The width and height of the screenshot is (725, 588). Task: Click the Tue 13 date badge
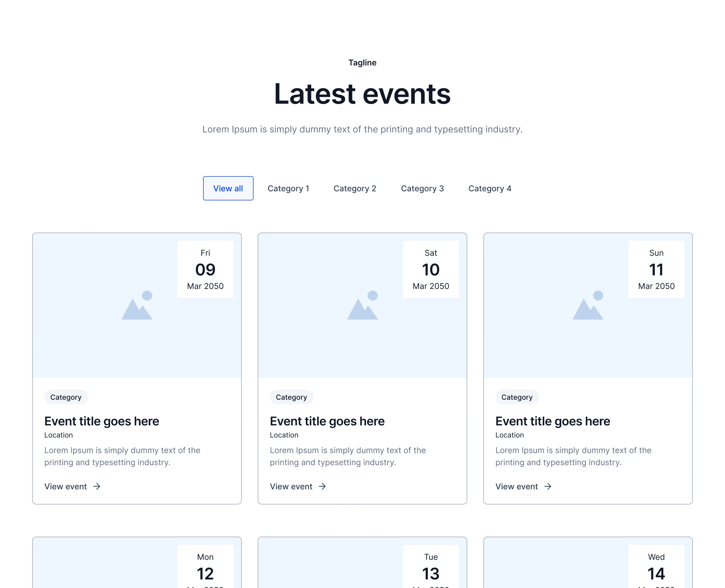point(431,567)
